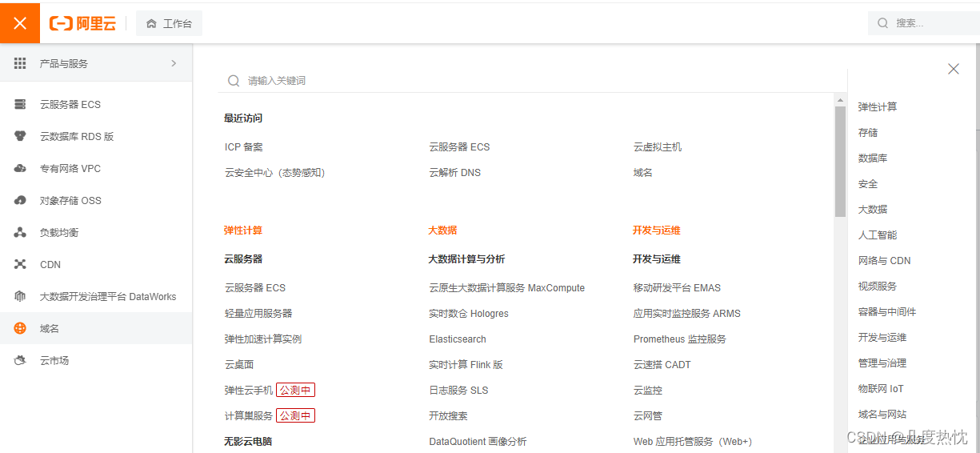This screenshot has width=980, height=453.
Task: Click the orange 弹性计算 section heading
Action: click(x=243, y=231)
